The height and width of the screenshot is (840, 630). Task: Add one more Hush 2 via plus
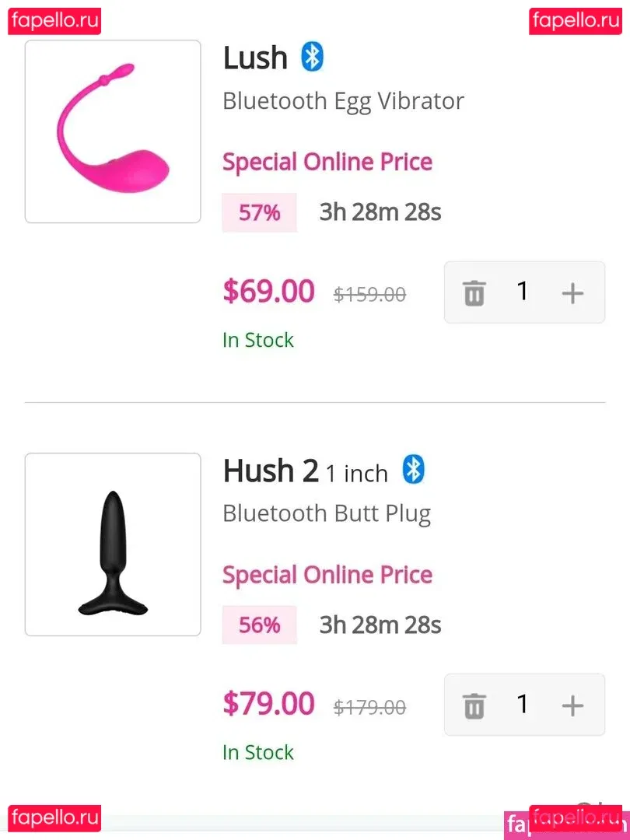point(572,705)
